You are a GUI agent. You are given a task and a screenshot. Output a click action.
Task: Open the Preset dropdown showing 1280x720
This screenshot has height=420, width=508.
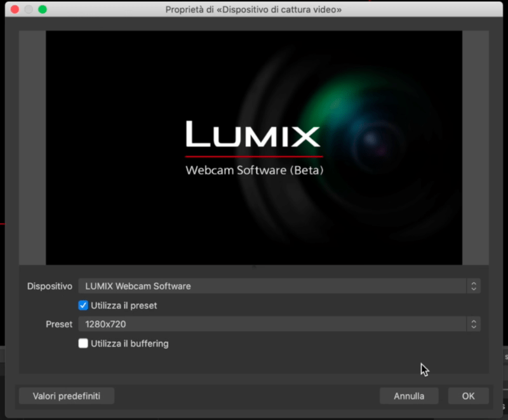[279, 324]
